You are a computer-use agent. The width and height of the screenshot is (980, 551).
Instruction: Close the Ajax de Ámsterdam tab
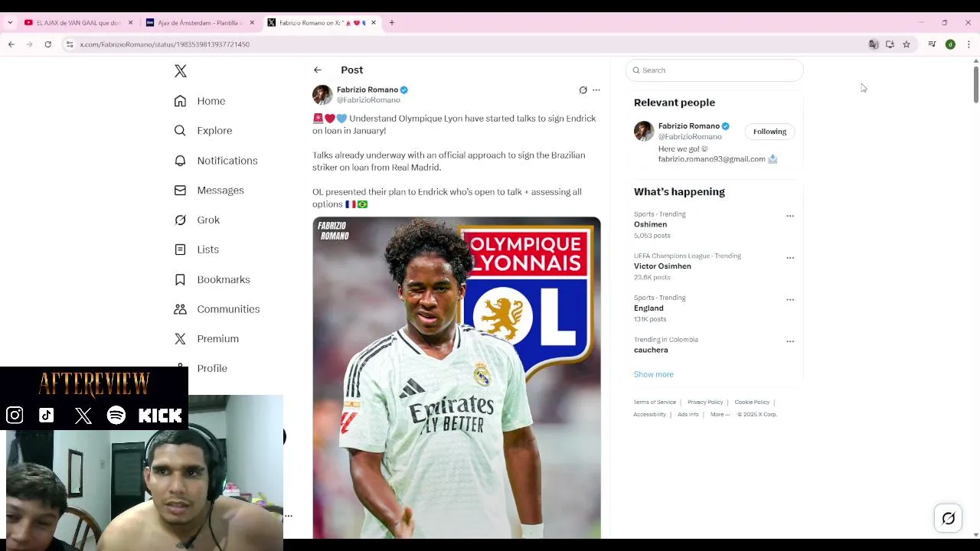coord(252,23)
